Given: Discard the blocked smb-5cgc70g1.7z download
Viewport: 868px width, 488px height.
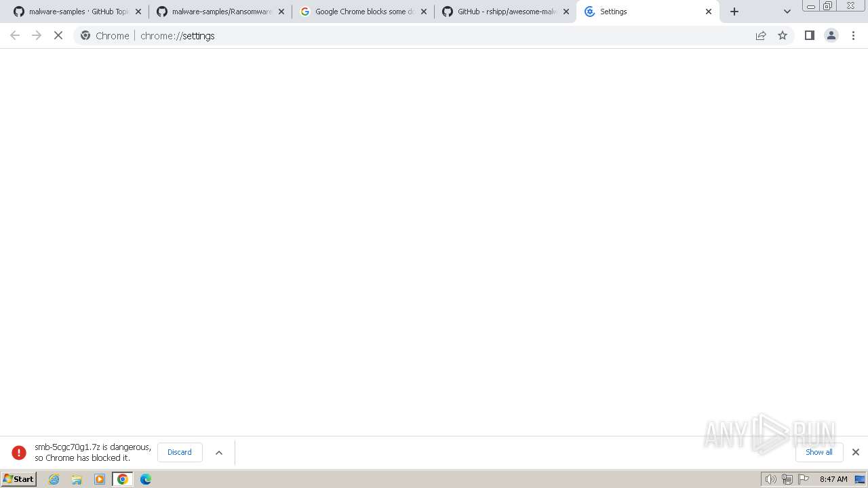Looking at the screenshot, I should [x=180, y=452].
